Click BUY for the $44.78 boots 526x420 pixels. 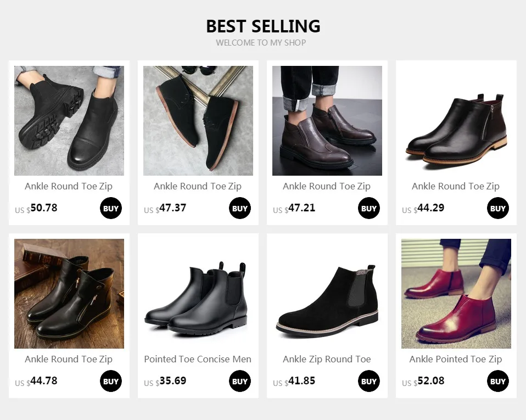click(111, 381)
